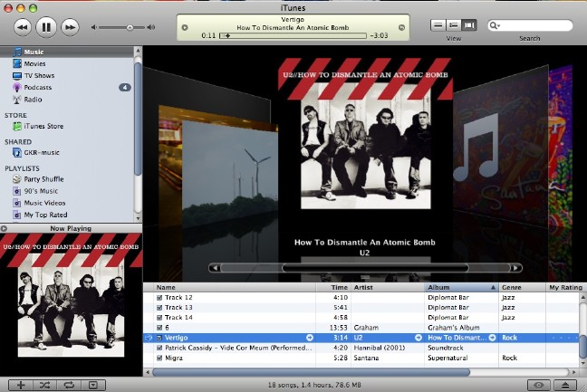
Task: Set max volume via loud speaker icon
Action: pyautogui.click(x=151, y=27)
